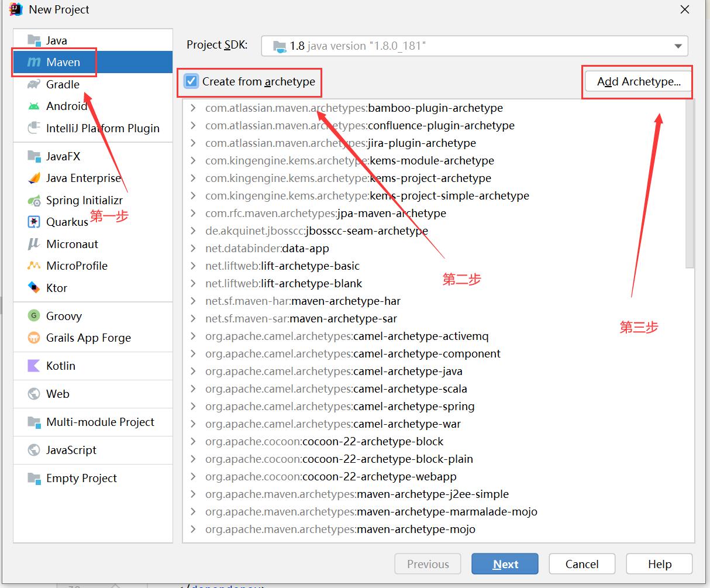710x588 pixels.
Task: Select camel-archetype-java row
Action: pos(434,371)
